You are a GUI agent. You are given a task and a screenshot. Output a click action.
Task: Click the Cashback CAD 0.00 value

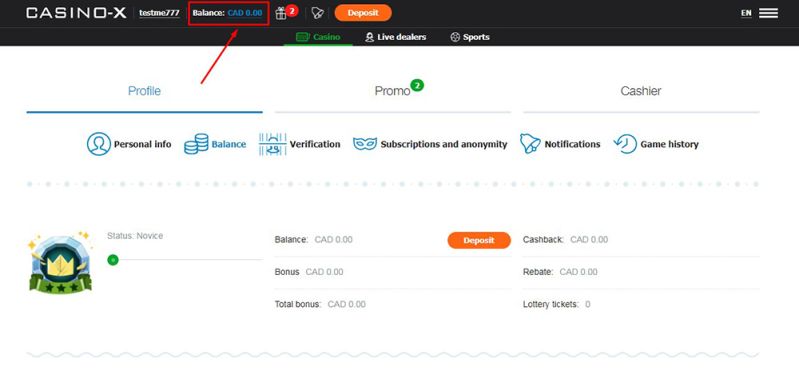pyautogui.click(x=589, y=239)
